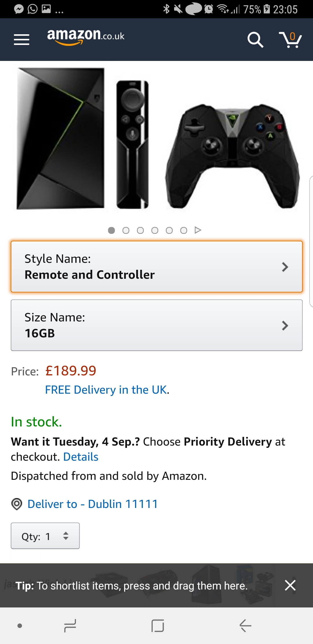Open the search magnifier icon

255,39
